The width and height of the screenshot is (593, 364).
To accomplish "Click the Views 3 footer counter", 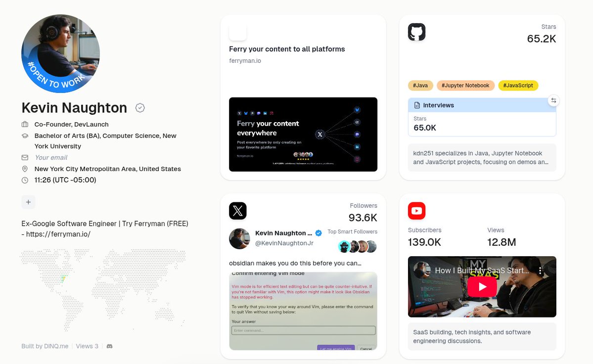I will 87,346.
